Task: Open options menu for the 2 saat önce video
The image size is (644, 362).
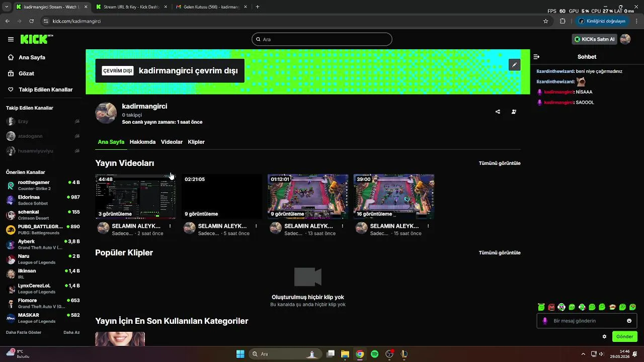Action: [x=170, y=226]
